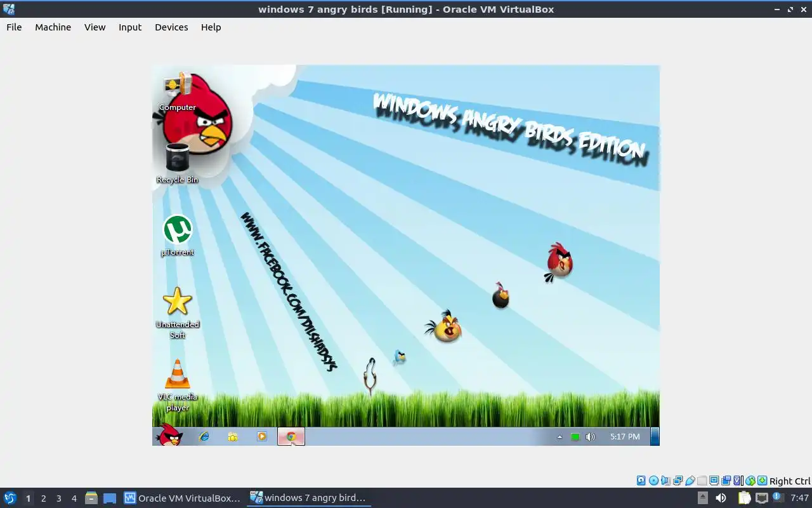Click the shared folders status icon
This screenshot has height=508, width=812.
[702, 481]
